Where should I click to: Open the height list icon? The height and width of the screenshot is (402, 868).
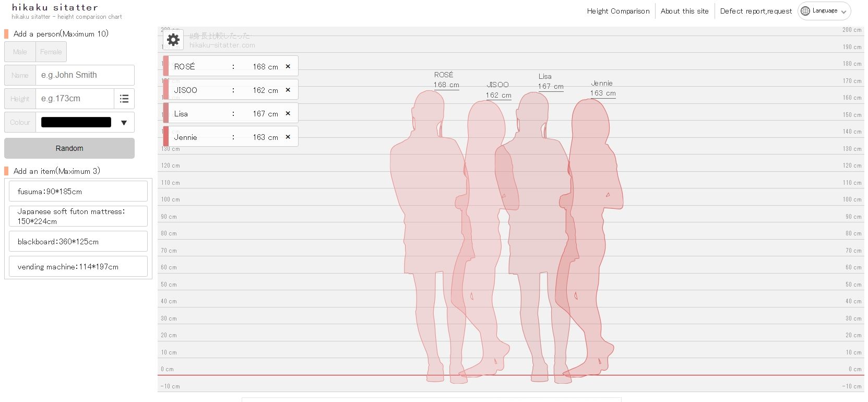[x=124, y=99]
